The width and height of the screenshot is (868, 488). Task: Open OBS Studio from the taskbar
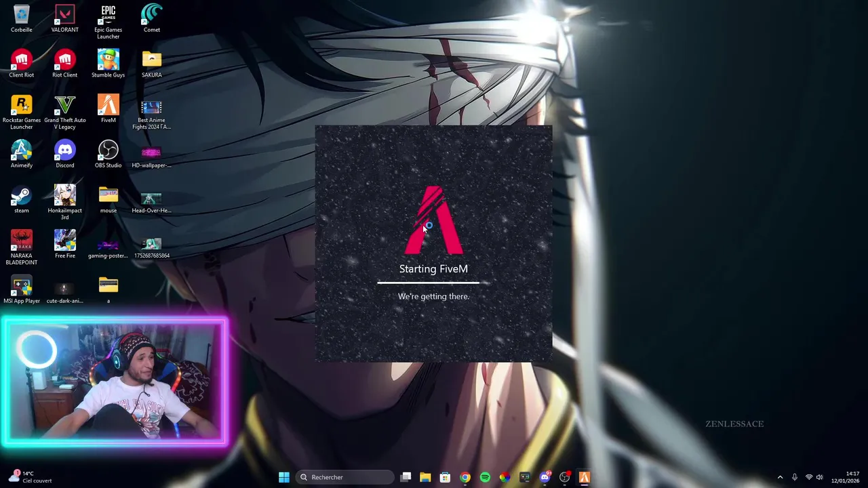click(x=564, y=477)
